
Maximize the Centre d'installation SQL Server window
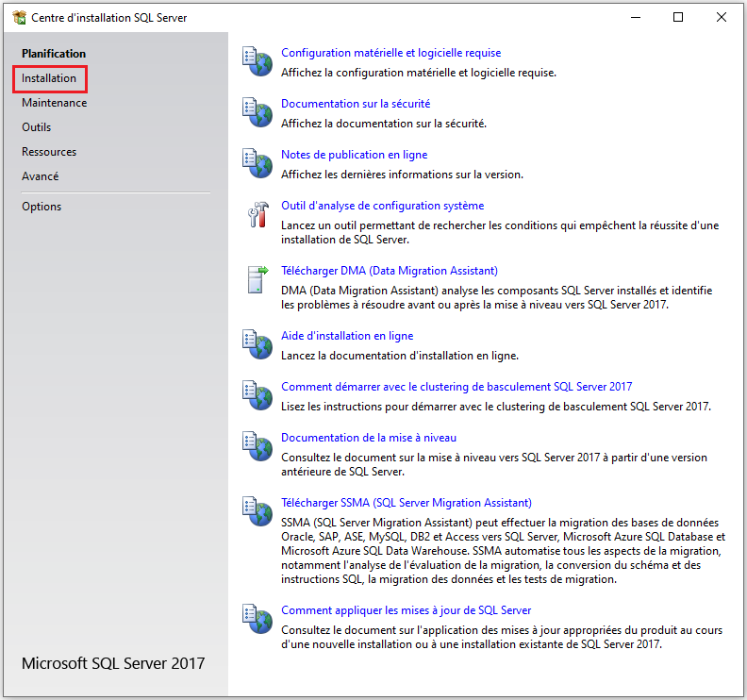678,18
